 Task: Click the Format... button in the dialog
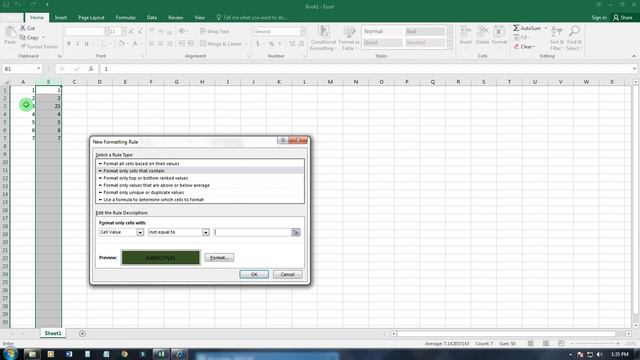pyautogui.click(x=219, y=258)
